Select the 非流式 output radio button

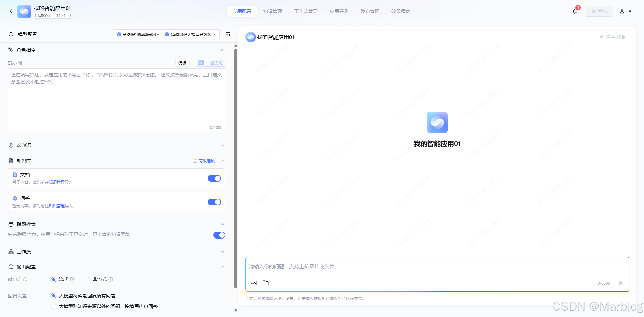point(87,279)
